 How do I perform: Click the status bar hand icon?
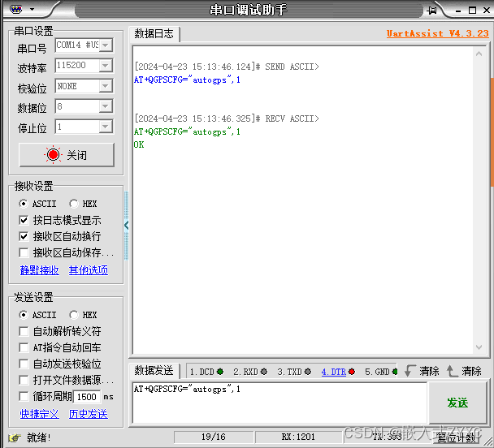[x=15, y=437]
